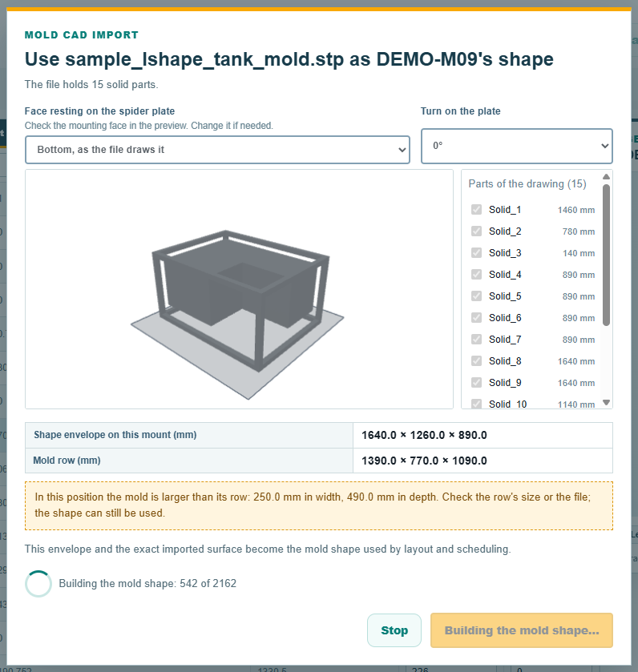Toggle the Solid_9 checkbox
This screenshot has height=672, width=638.
pos(476,382)
